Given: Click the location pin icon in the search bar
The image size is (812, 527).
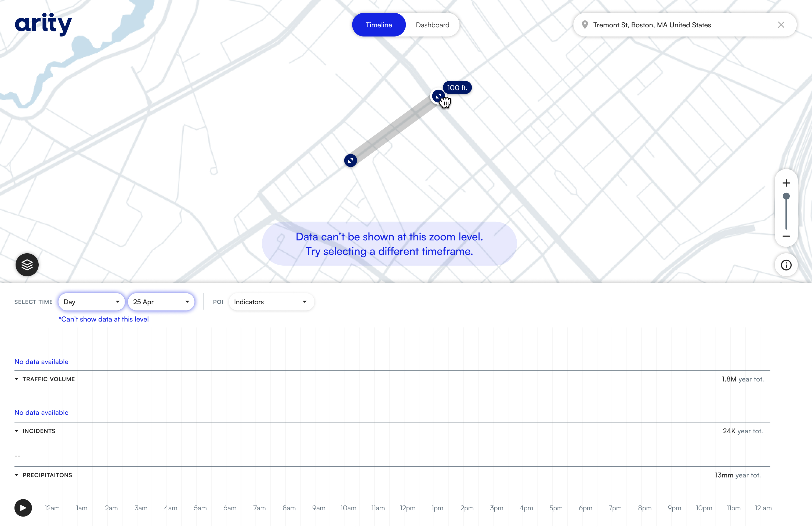Looking at the screenshot, I should pos(585,24).
